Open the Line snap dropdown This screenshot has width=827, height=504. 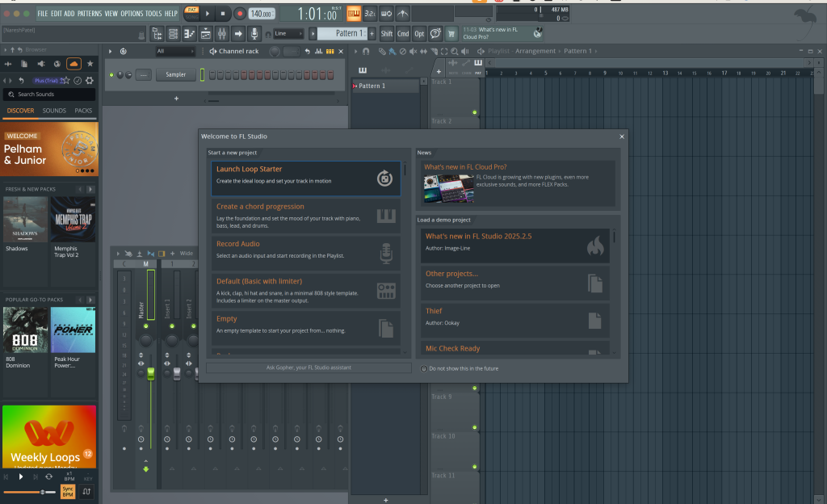[288, 34]
